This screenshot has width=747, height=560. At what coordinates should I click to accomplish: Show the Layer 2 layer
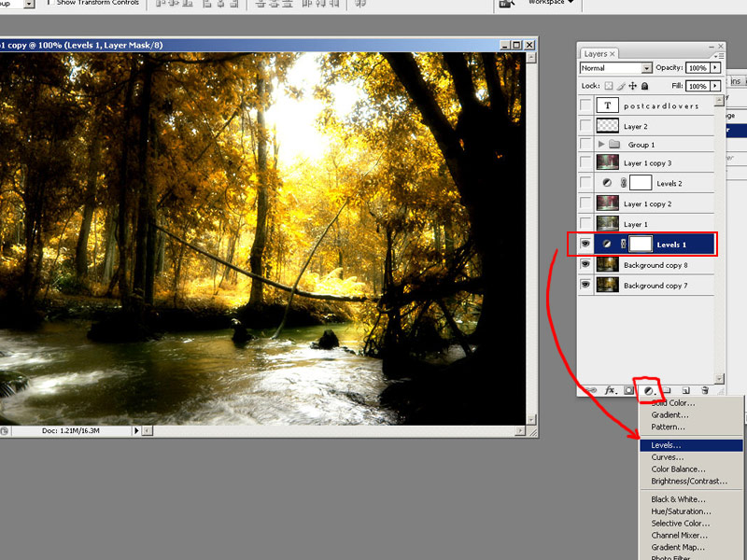click(585, 126)
